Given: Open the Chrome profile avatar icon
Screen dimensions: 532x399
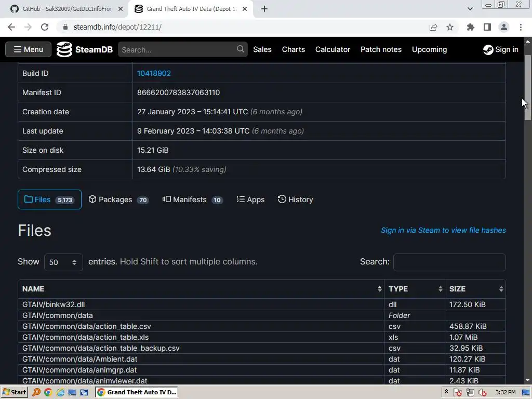Looking at the screenshot, I should (504, 27).
